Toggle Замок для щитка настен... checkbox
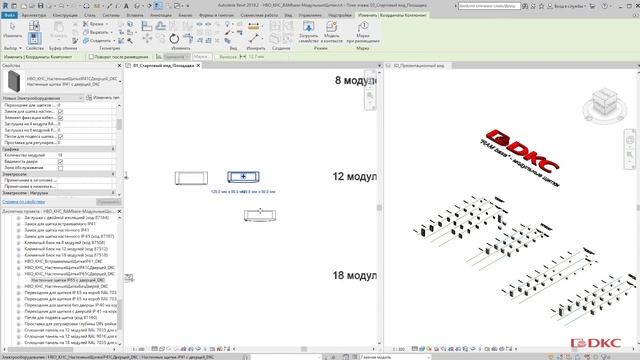 point(60,111)
